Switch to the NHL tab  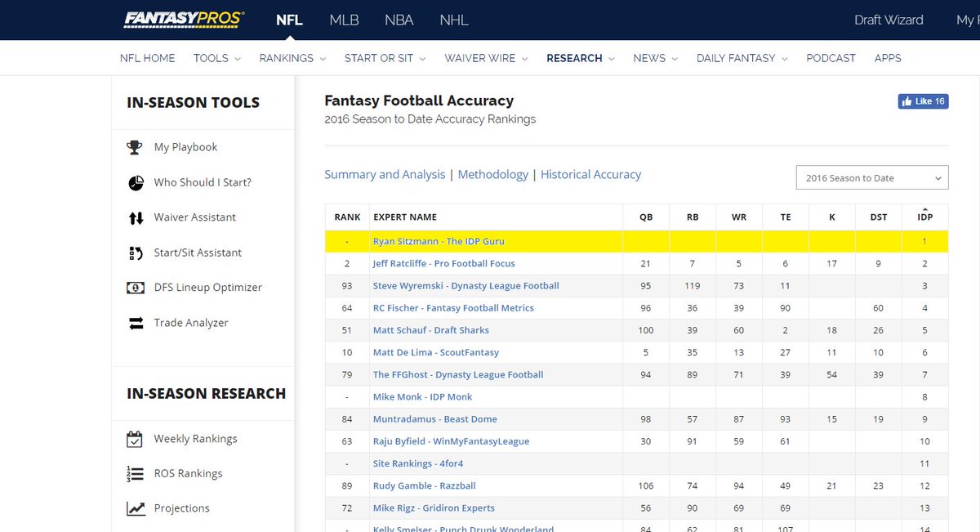pos(454,20)
